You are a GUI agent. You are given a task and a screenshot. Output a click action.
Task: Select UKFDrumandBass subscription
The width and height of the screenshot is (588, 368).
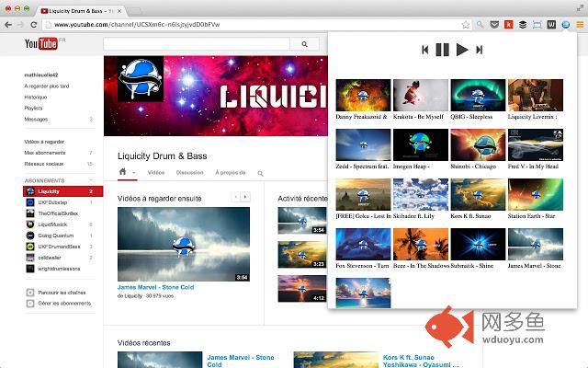point(59,247)
